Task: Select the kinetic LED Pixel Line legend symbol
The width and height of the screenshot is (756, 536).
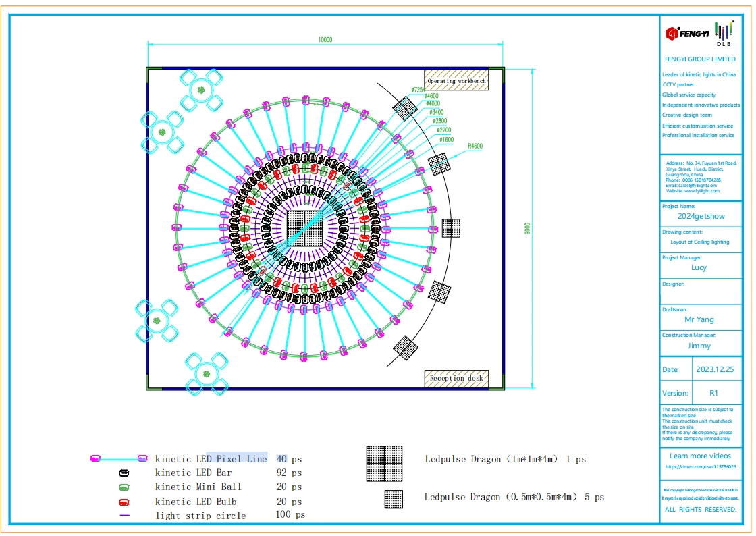Action: (x=119, y=459)
